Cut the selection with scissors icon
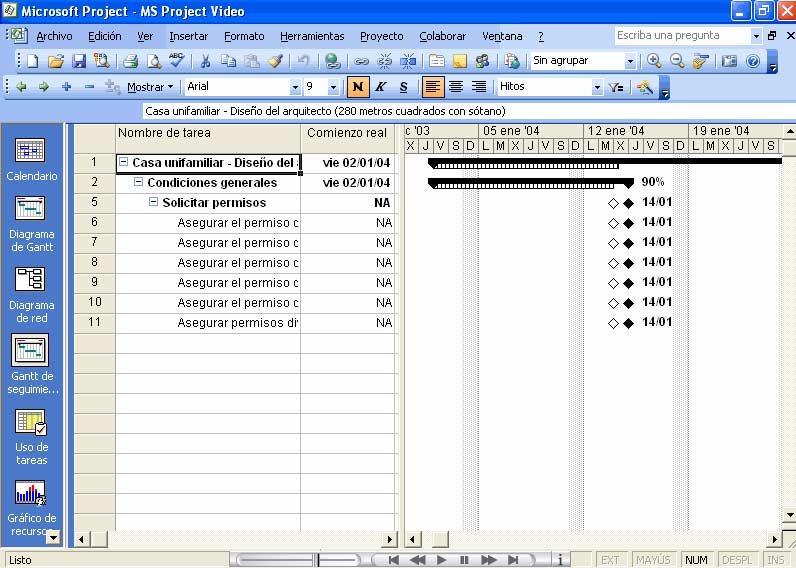Viewport: 796px width, 568px height. point(205,61)
